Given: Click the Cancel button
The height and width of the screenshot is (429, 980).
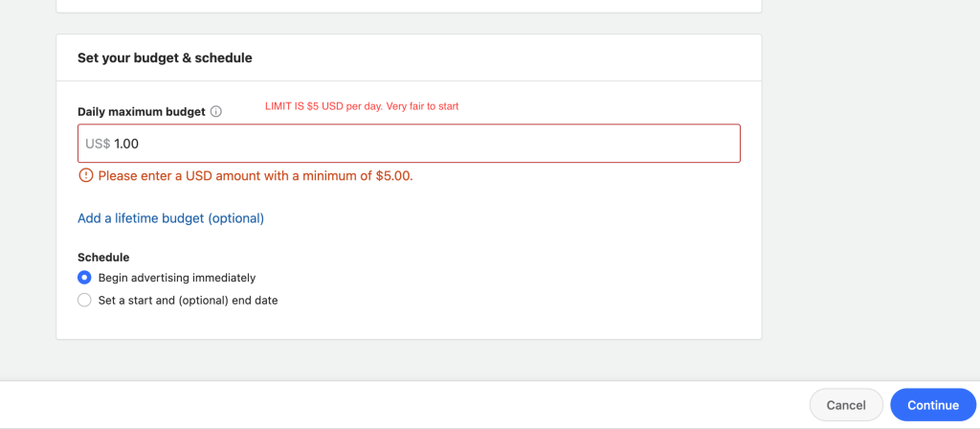Looking at the screenshot, I should (846, 405).
